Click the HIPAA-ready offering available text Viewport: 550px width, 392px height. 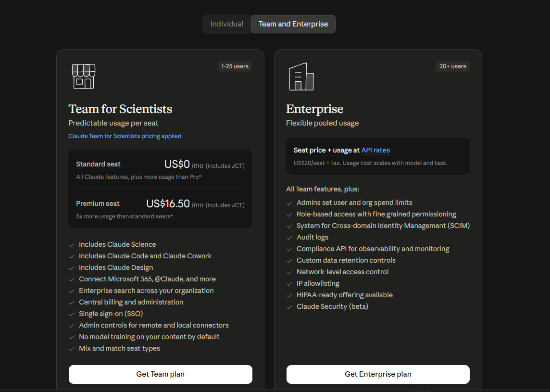[x=345, y=295]
